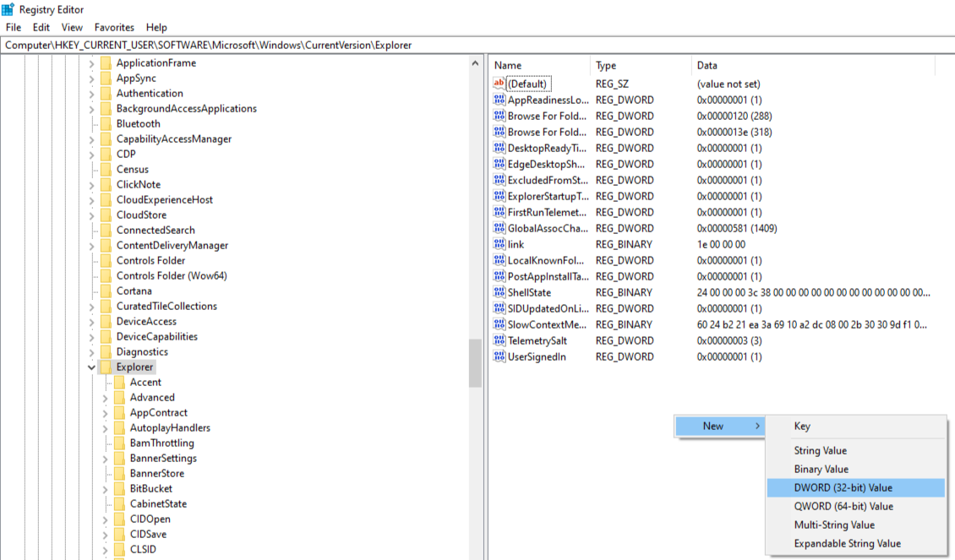Click the binary icon beside SlowContextMe...
Image resolution: width=955 pixels, height=560 pixels.
[x=499, y=324]
